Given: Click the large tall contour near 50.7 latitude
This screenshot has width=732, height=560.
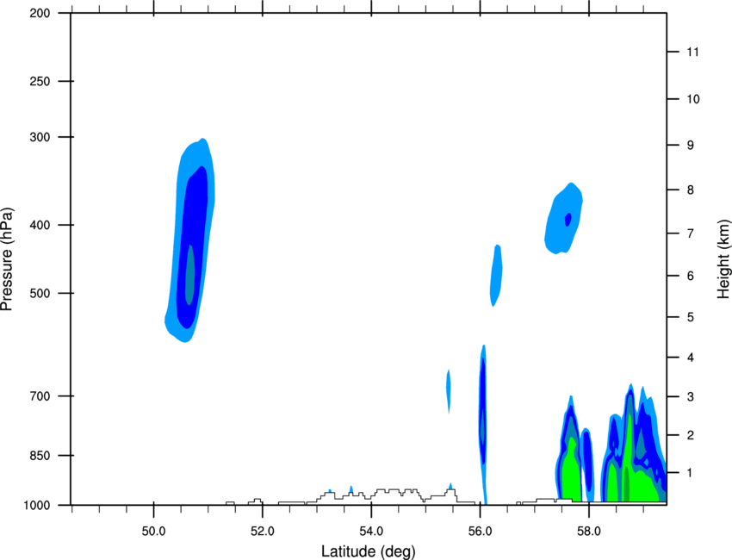Looking at the screenshot, I should (x=190, y=240).
